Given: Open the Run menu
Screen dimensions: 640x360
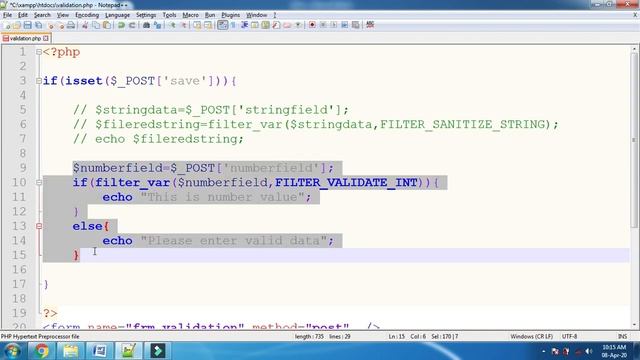Looking at the screenshot, I should pyautogui.click(x=210, y=15).
